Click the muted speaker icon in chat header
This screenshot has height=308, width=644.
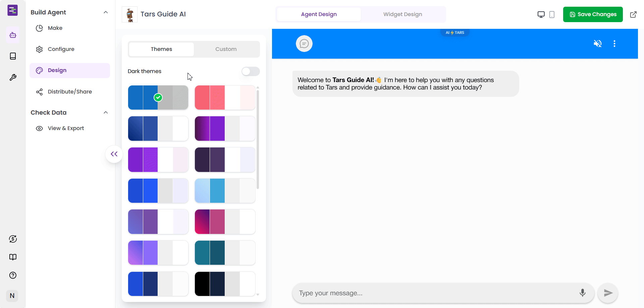coord(597,44)
